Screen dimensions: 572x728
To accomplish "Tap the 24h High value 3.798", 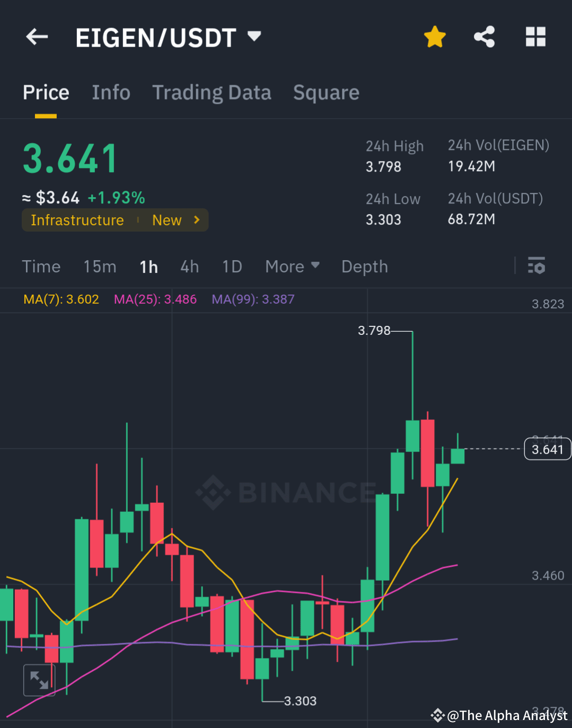I will [383, 167].
